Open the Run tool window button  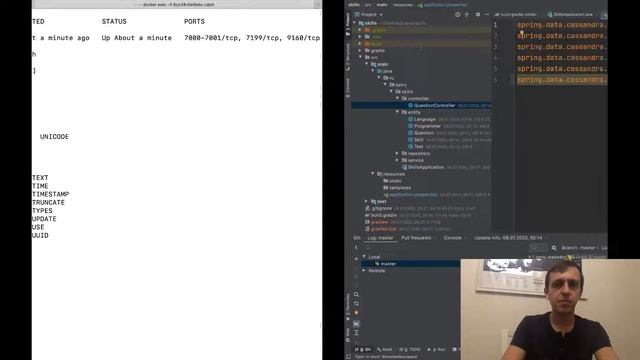pos(437,349)
